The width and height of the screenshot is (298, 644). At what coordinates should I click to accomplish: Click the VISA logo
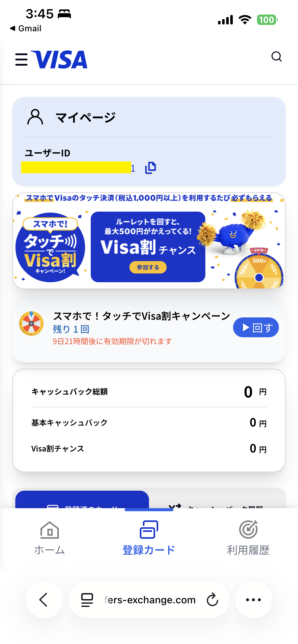pos(59,60)
